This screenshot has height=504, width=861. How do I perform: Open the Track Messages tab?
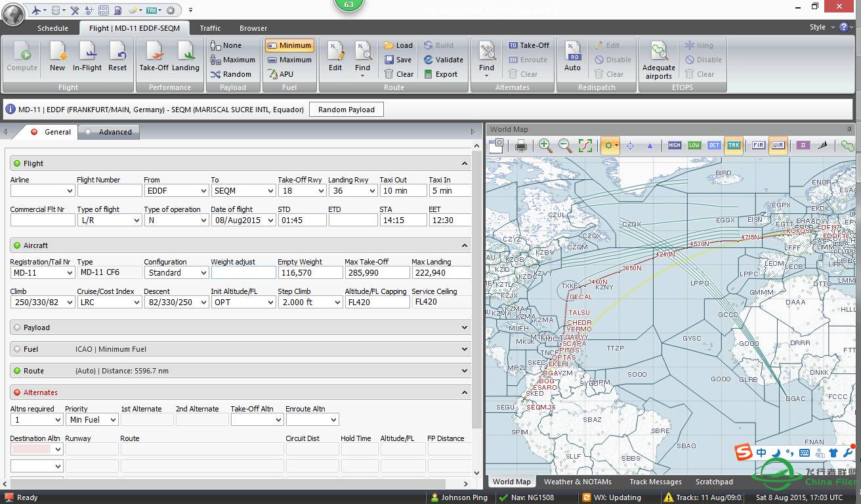pyautogui.click(x=656, y=482)
